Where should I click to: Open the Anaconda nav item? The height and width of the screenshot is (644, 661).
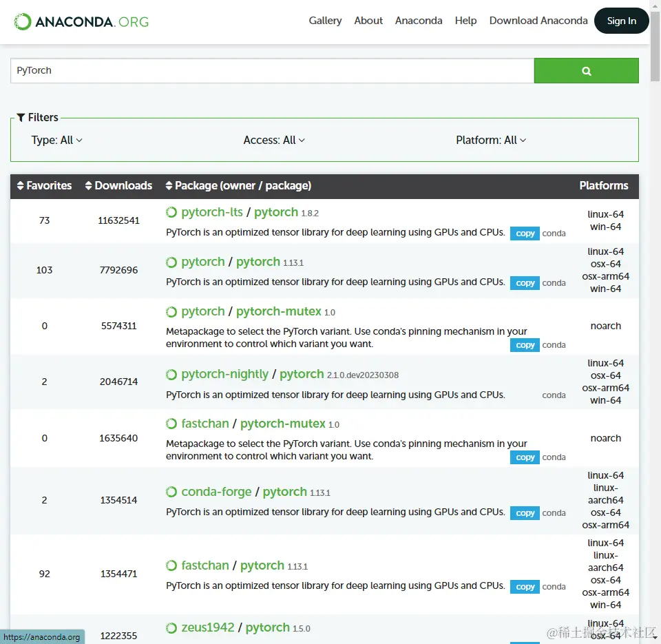click(419, 21)
